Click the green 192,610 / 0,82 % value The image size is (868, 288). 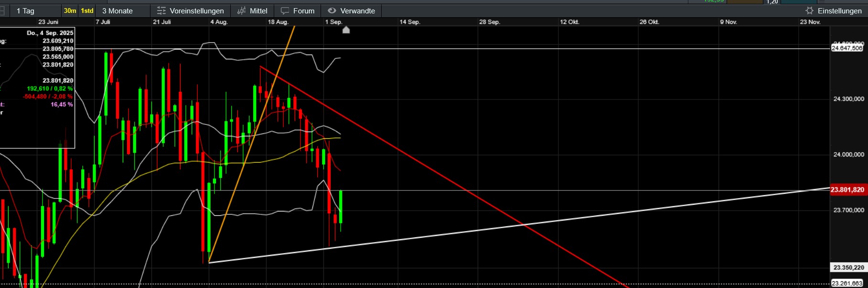(50, 89)
